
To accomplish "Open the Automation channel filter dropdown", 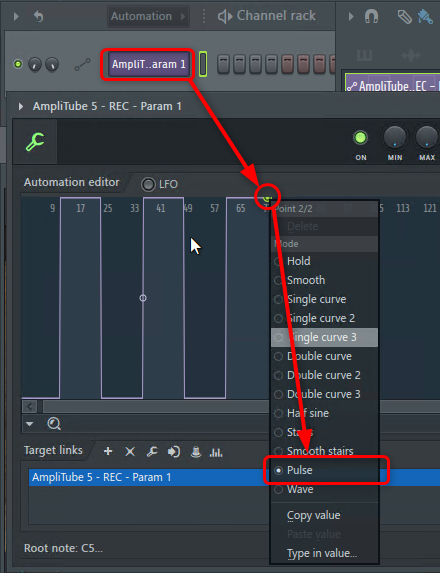I will (x=148, y=16).
